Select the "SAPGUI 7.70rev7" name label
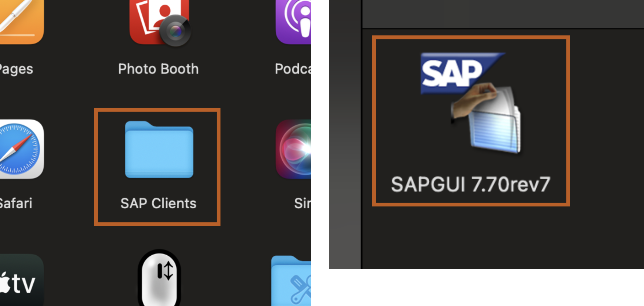Viewport: 644px width, 306px height. (470, 184)
